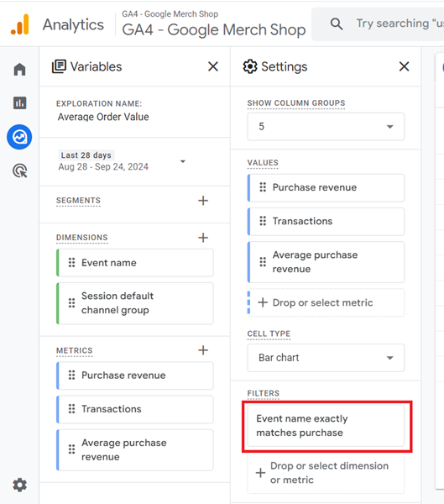
Task: Click the Last 28 days date label
Action: [86, 155]
